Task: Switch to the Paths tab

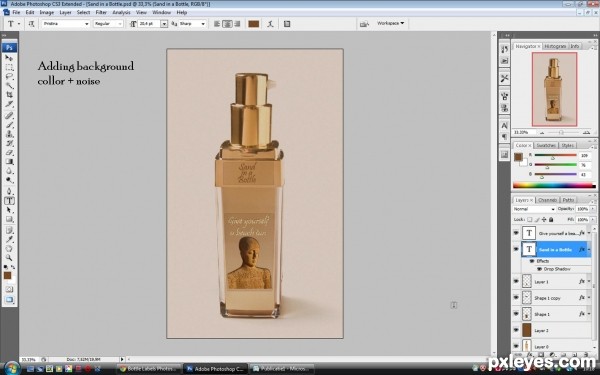Action: [568, 200]
